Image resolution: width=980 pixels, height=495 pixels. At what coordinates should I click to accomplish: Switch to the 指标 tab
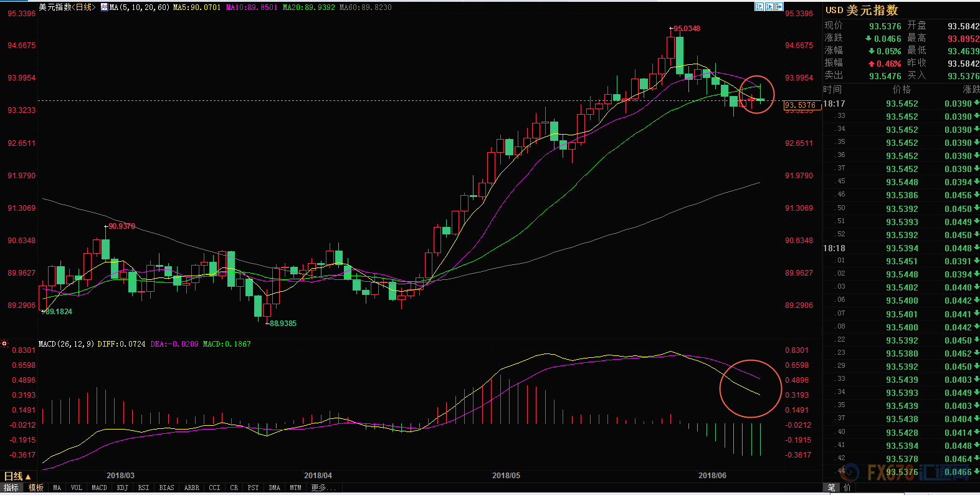11,488
